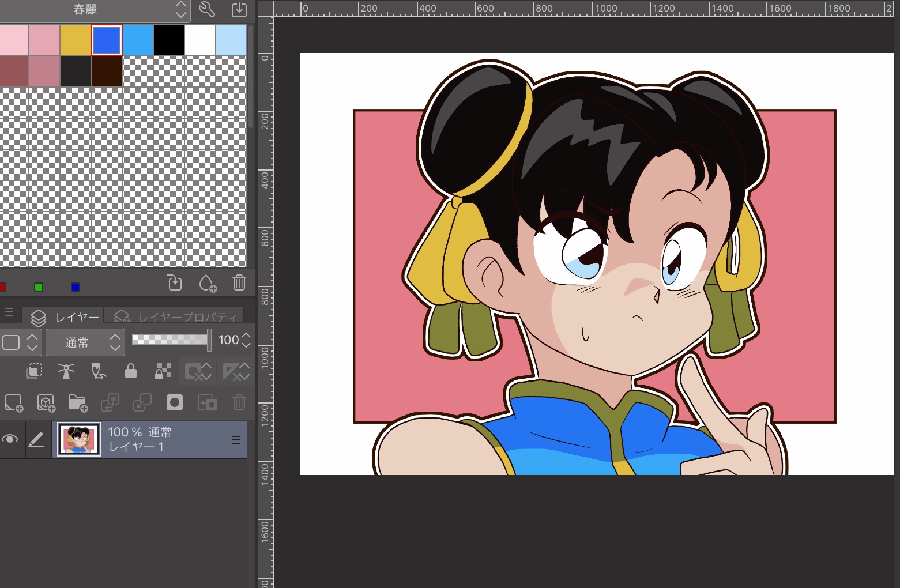Click the small green color square
This screenshot has width=900, height=588.
39,287
